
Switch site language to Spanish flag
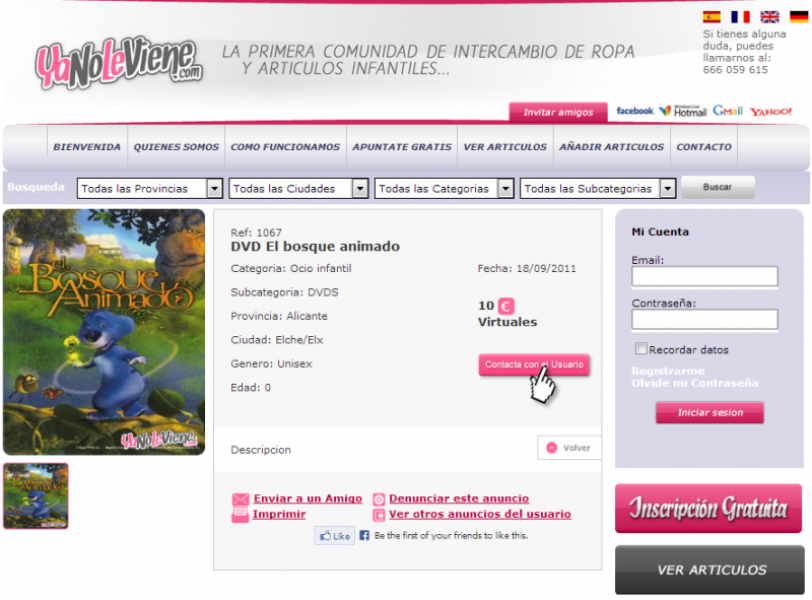pyautogui.click(x=712, y=17)
